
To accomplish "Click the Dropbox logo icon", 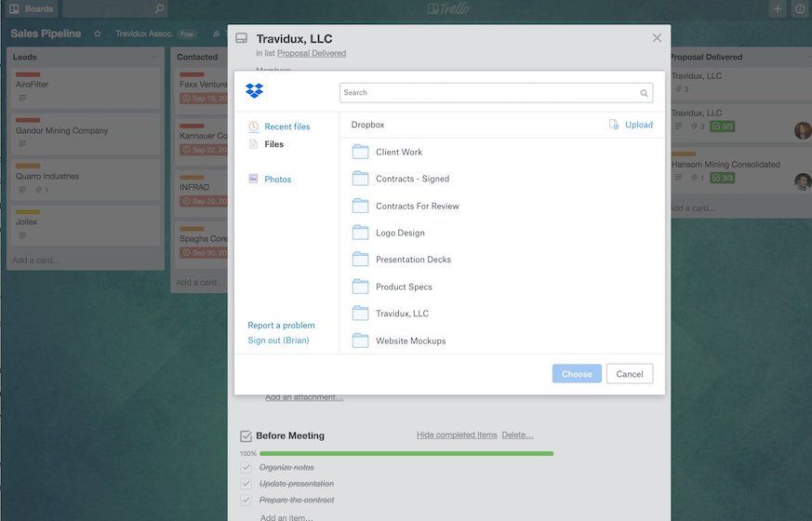I will (254, 91).
